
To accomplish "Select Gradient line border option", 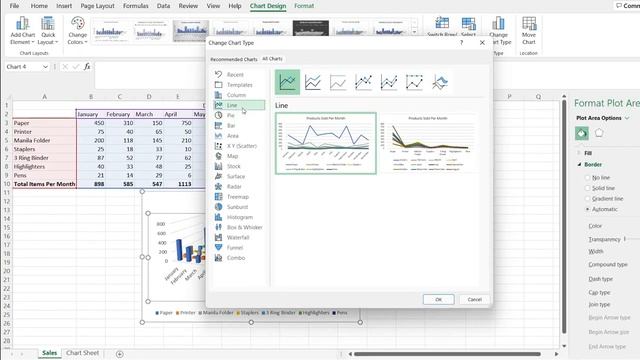I will [604, 199].
